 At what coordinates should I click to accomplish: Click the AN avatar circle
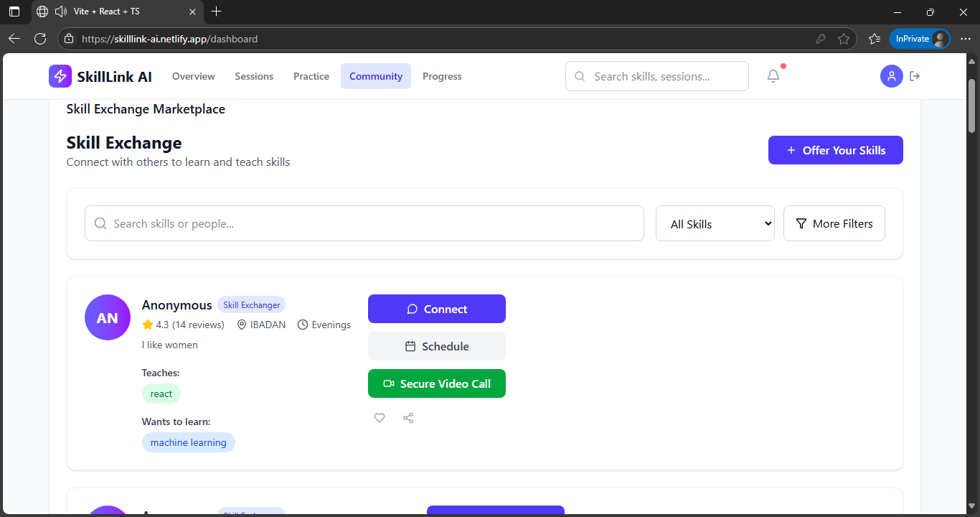[x=108, y=317]
